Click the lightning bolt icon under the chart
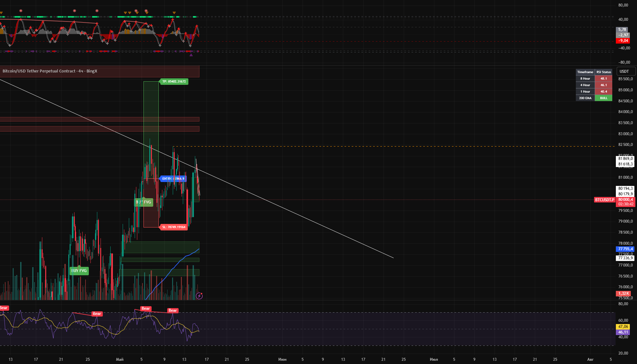Viewport: 637px width, 364px height. pyautogui.click(x=199, y=296)
